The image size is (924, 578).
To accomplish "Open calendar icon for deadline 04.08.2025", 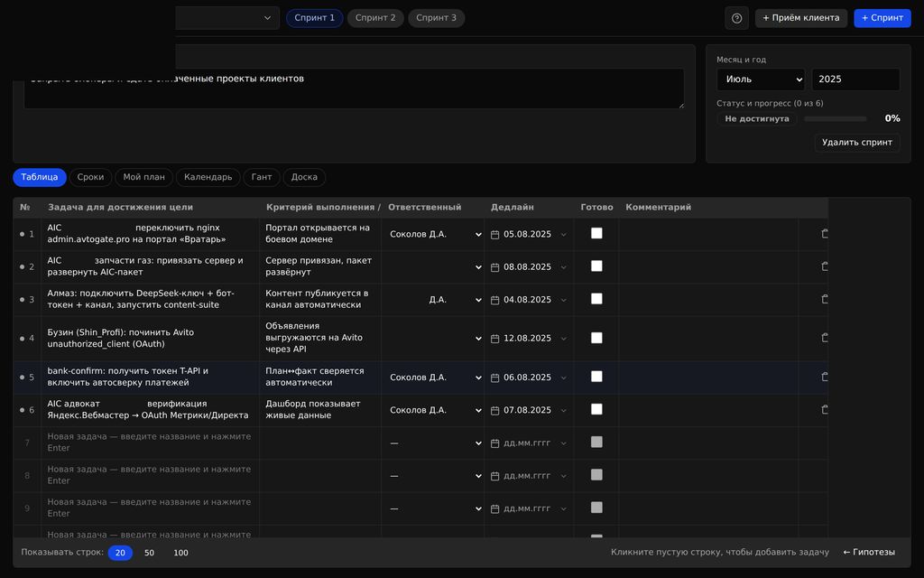I will click(x=495, y=300).
